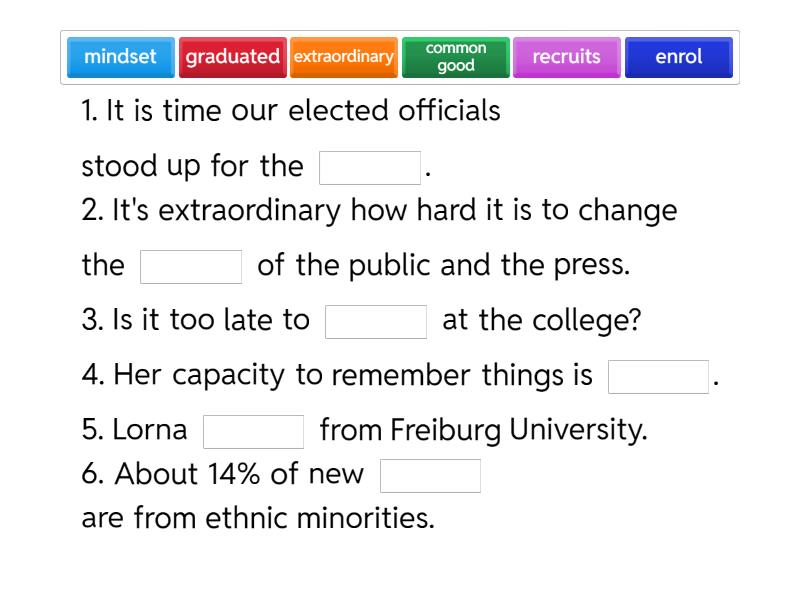Select the green 'common good' tile

tap(456, 57)
